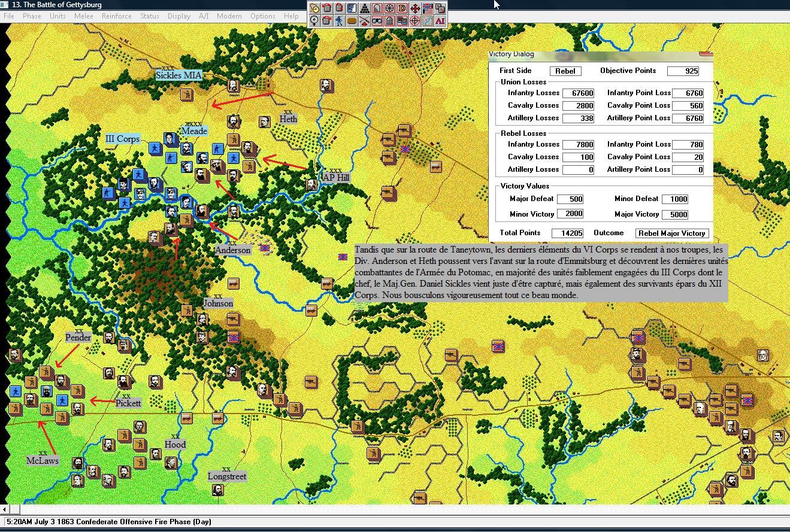This screenshot has width=790, height=532.
Task: Click the small map toolbar icon
Action: point(427,21)
